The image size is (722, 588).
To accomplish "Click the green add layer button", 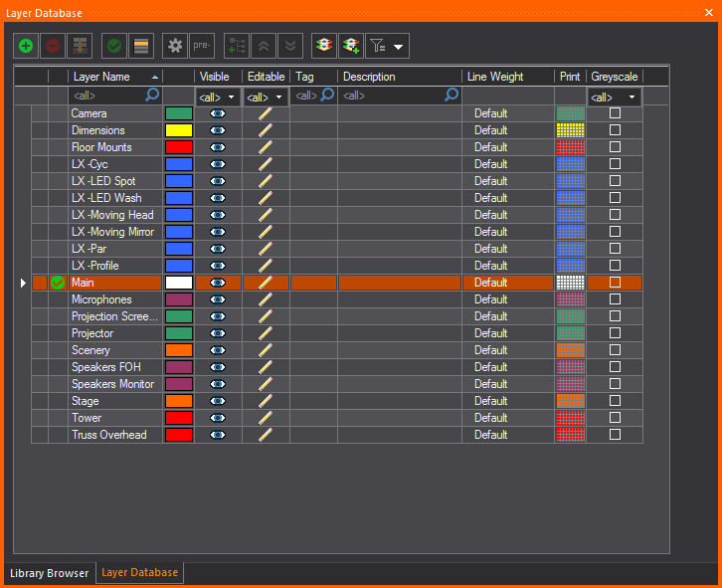I will point(26,46).
